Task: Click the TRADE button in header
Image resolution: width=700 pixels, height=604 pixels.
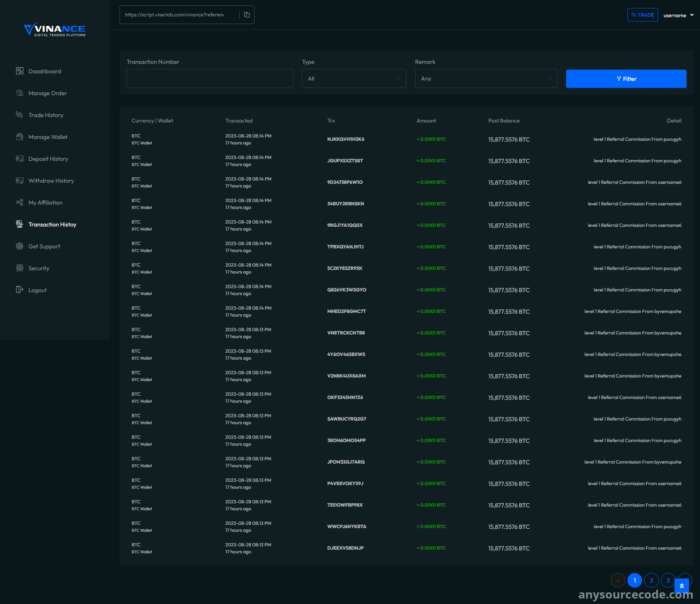Action: (x=642, y=15)
